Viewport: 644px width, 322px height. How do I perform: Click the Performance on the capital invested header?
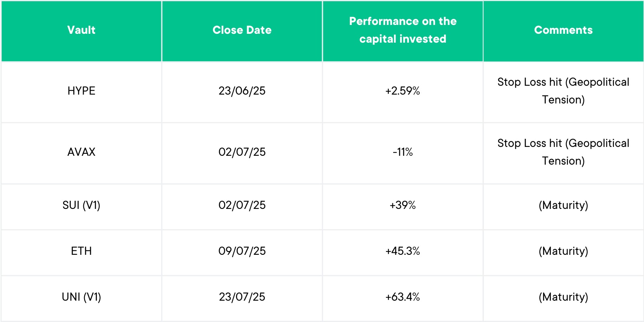pyautogui.click(x=402, y=30)
